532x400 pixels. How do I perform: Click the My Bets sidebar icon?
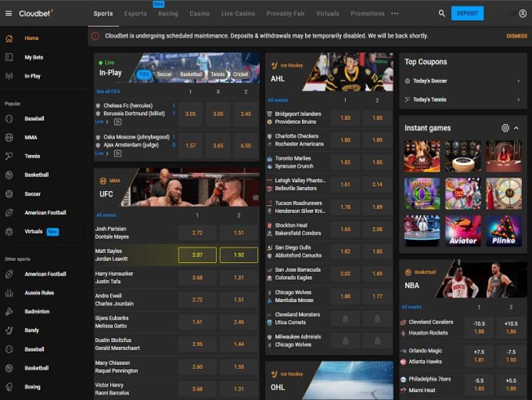tap(9, 57)
